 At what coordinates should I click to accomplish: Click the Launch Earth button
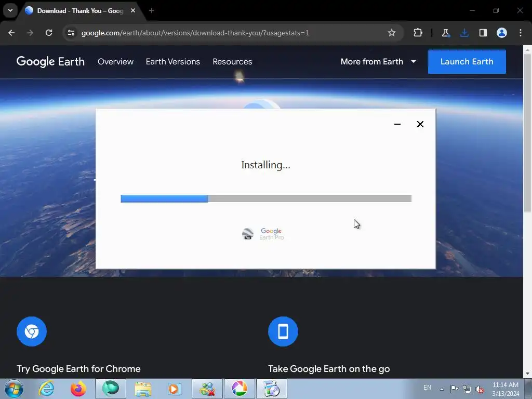467,62
